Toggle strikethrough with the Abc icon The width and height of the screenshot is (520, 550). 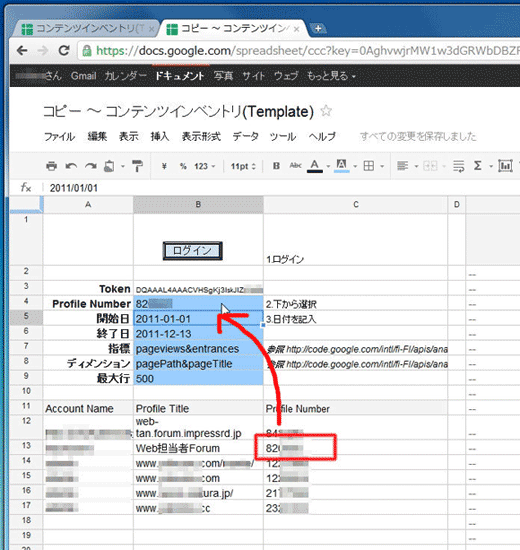point(295,166)
